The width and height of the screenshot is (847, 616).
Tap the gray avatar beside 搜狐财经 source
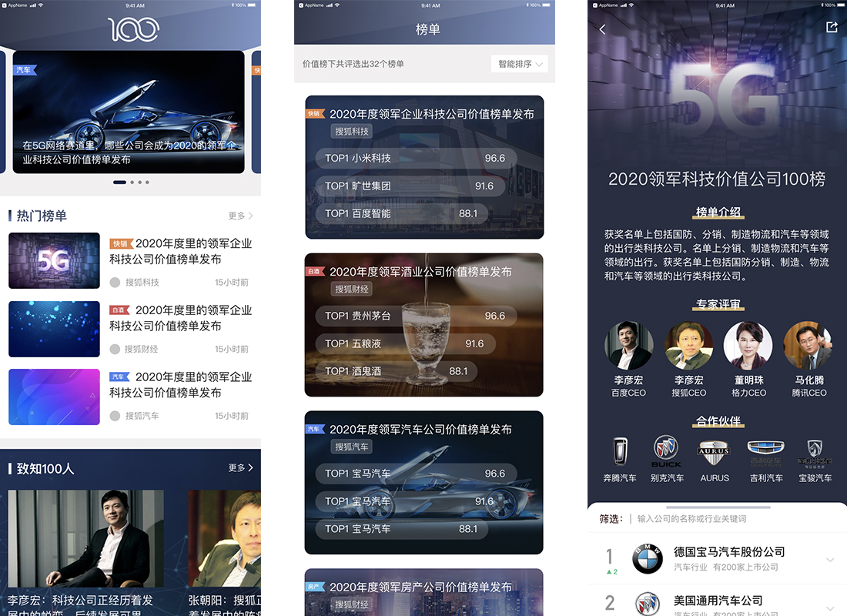pos(115,349)
